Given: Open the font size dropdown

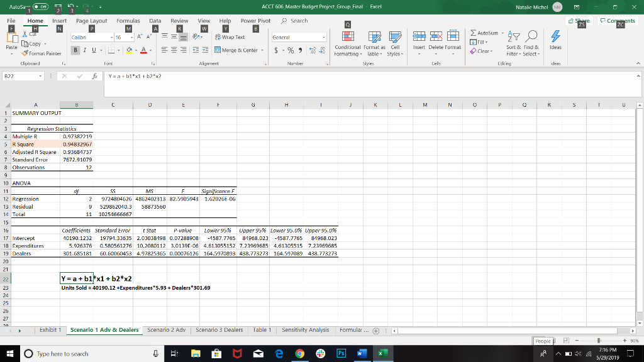Looking at the screenshot, I should click(x=132, y=37).
